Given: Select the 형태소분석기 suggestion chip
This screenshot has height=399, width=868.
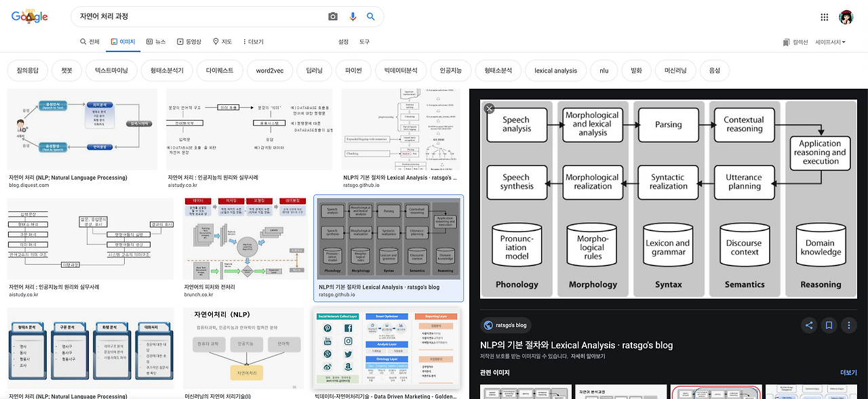Looking at the screenshot, I should (x=167, y=70).
